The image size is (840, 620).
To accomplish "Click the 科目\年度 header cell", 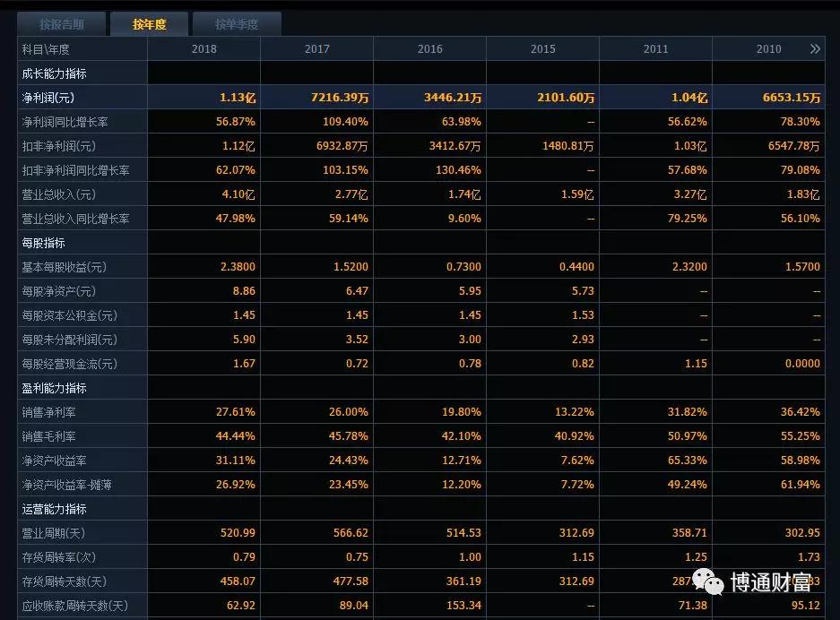I will click(x=43, y=48).
